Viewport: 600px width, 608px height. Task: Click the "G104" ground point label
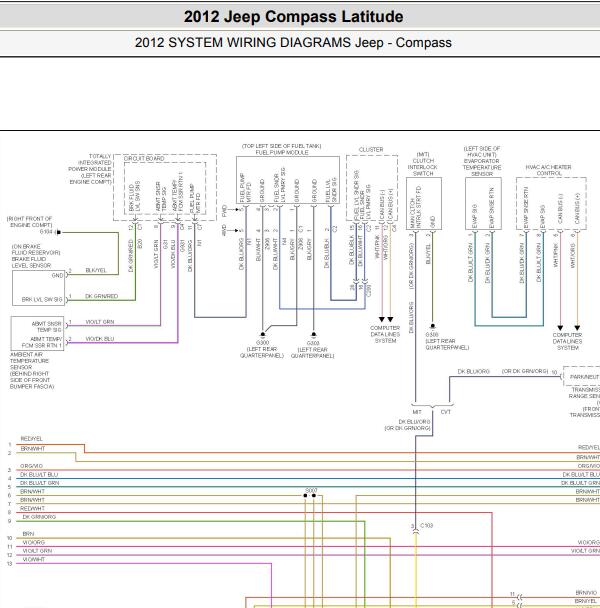click(46, 232)
